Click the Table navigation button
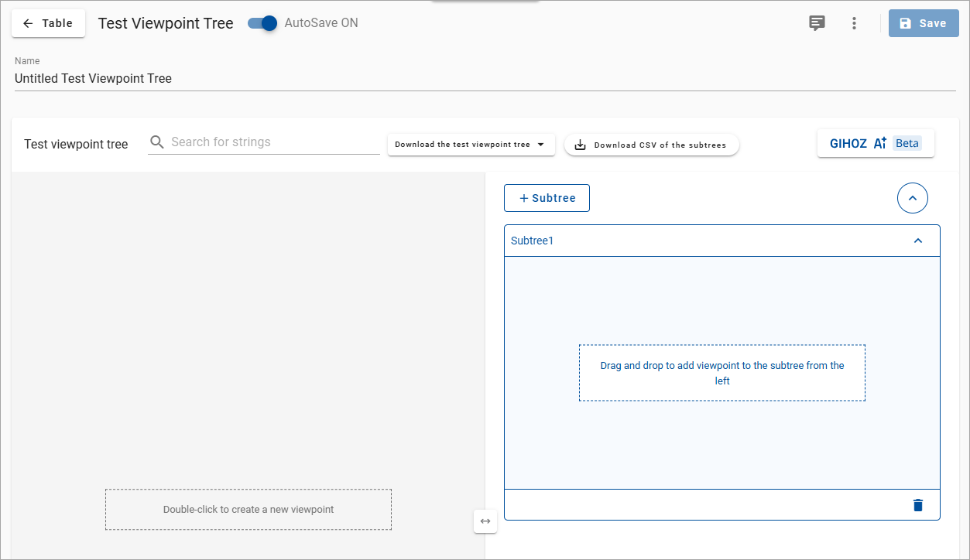The height and width of the screenshot is (560, 970). click(x=48, y=23)
